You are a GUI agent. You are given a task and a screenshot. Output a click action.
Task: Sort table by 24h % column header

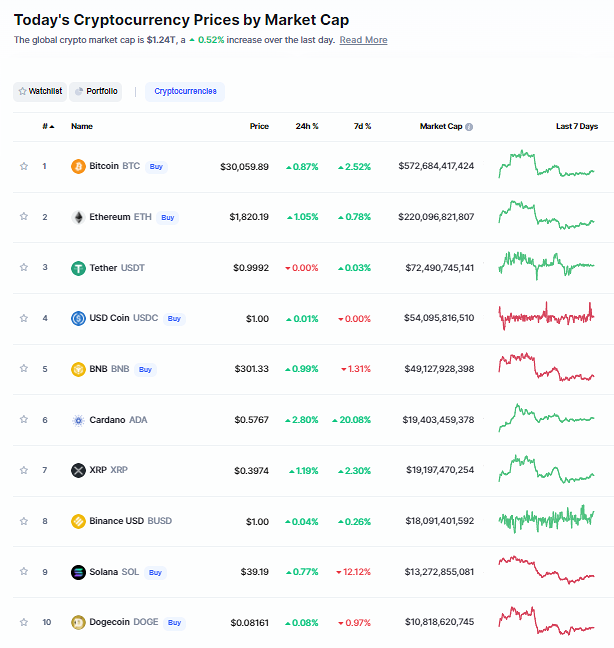coord(307,126)
